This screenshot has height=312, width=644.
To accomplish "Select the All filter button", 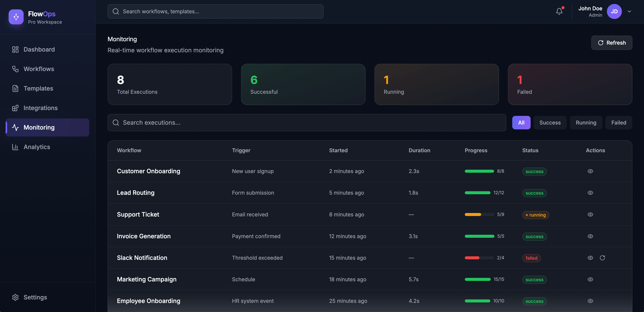I will point(521,122).
